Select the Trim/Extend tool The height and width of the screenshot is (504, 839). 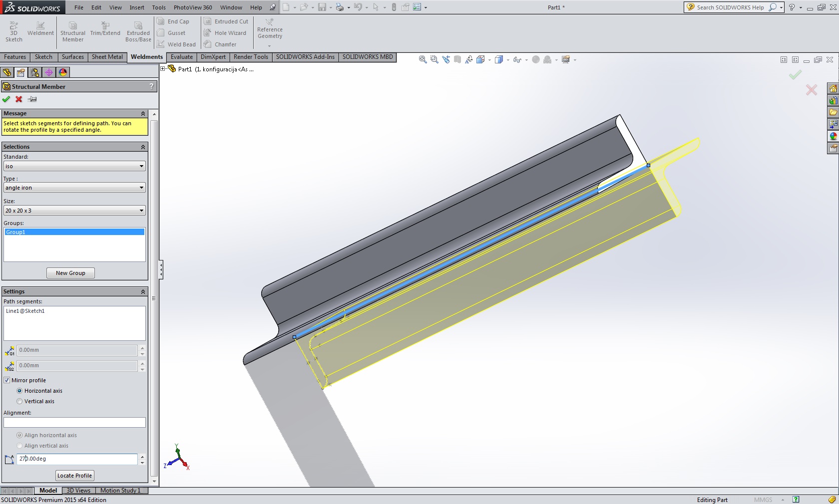[105, 28]
